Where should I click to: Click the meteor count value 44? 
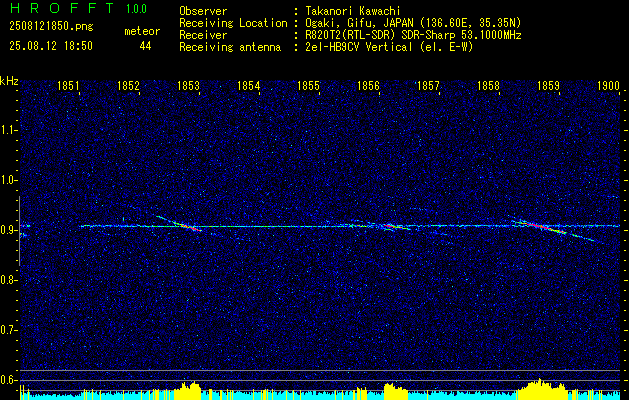click(145, 46)
